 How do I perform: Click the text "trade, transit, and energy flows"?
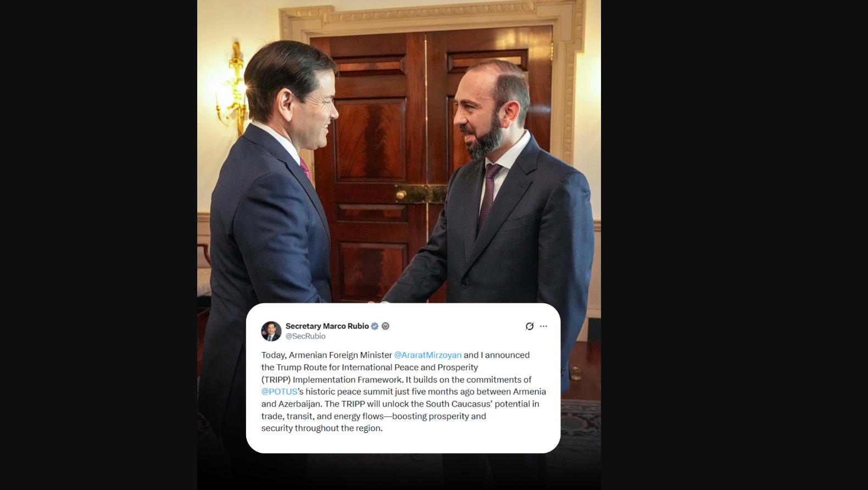(322, 416)
